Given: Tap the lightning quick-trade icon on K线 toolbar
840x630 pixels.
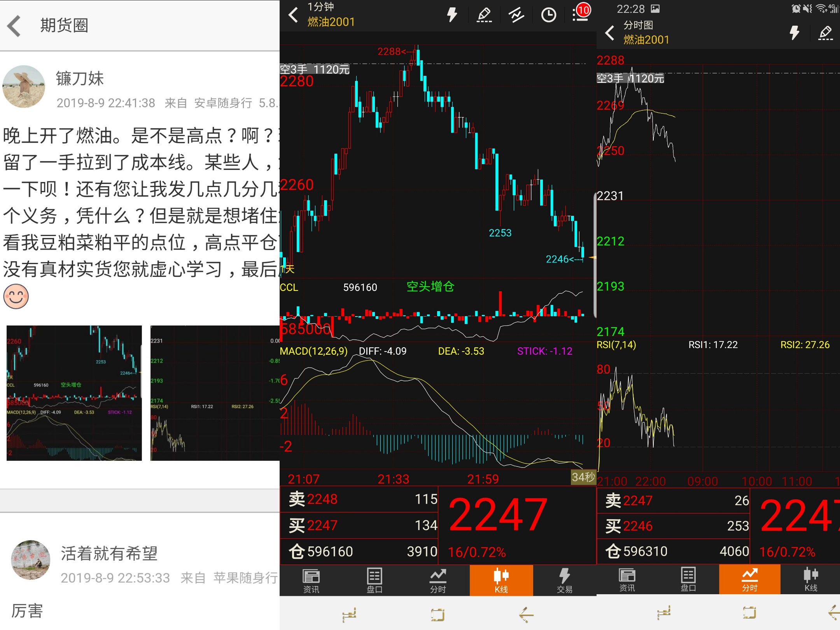Looking at the screenshot, I should 451,15.
